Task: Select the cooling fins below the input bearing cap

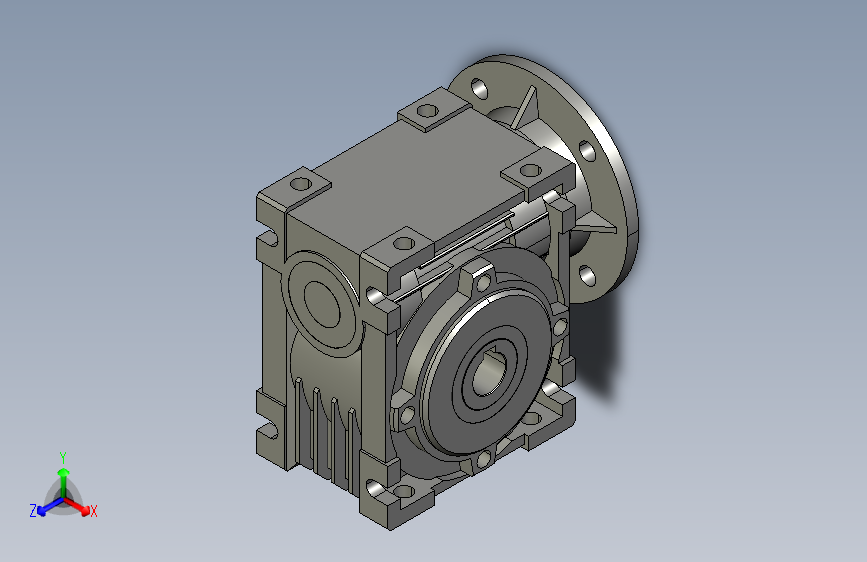Action: click(x=327, y=437)
